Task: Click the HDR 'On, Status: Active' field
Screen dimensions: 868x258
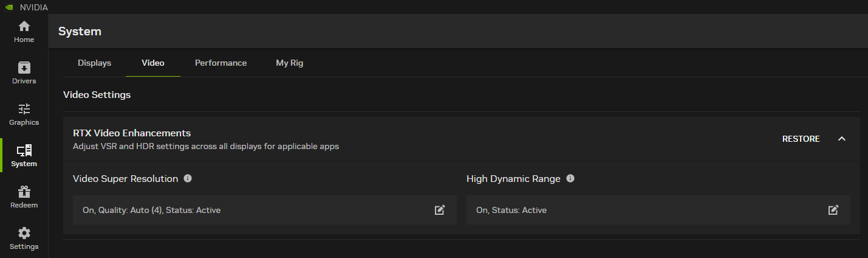Action: [x=511, y=211]
